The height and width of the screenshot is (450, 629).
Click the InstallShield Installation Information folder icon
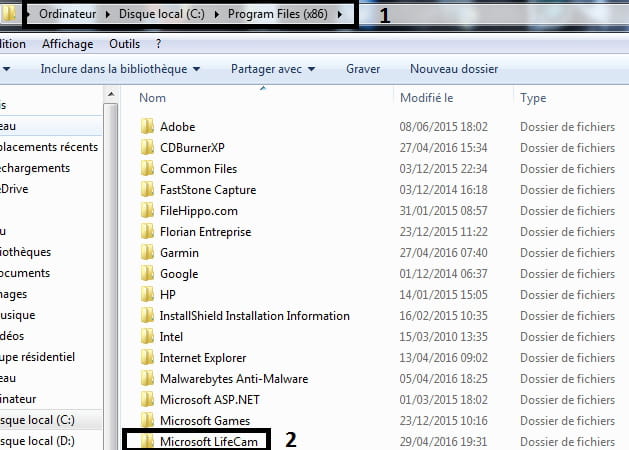coord(147,315)
